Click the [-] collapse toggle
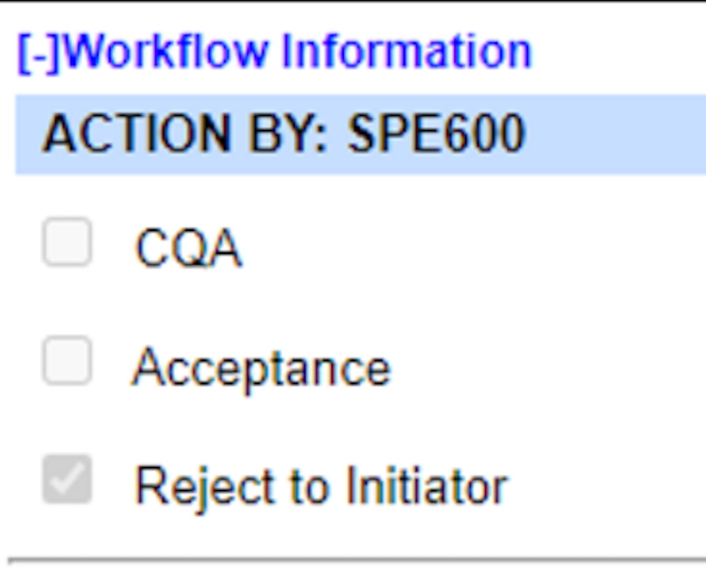 point(40,53)
